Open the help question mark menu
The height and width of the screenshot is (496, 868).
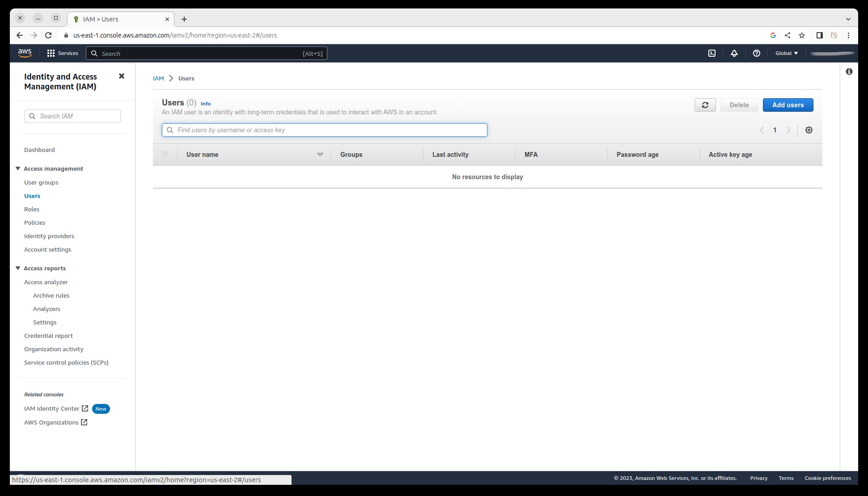(757, 53)
